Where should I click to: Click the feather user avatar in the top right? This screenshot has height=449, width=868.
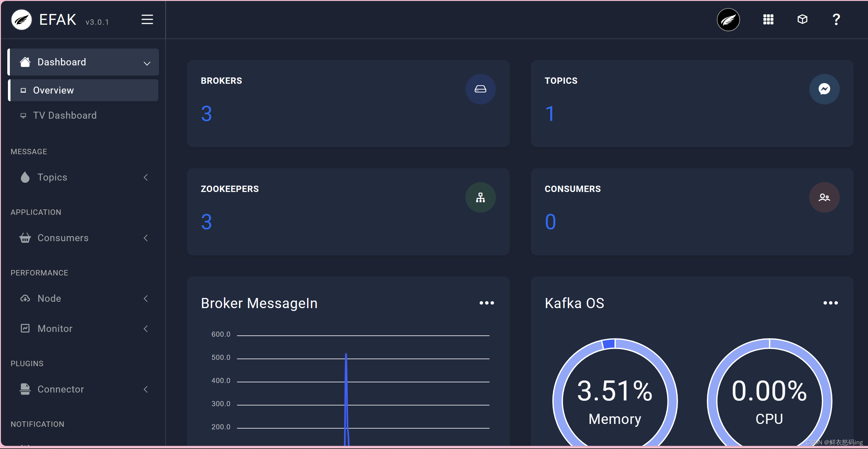(x=728, y=20)
